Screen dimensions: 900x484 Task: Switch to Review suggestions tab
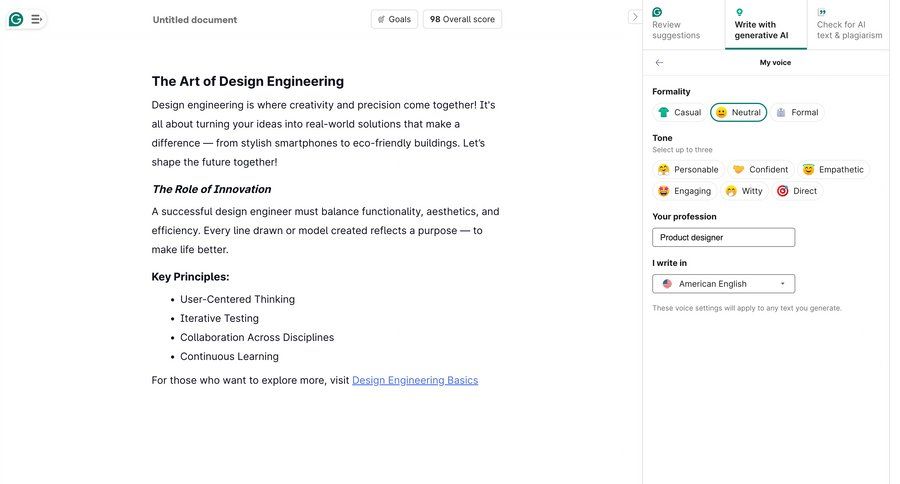click(x=683, y=25)
